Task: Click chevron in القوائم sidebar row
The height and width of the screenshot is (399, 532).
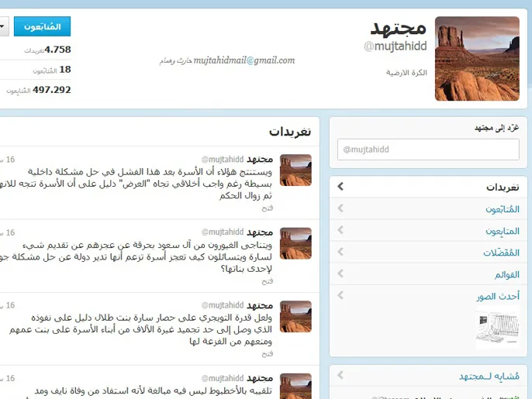Action: (x=340, y=273)
